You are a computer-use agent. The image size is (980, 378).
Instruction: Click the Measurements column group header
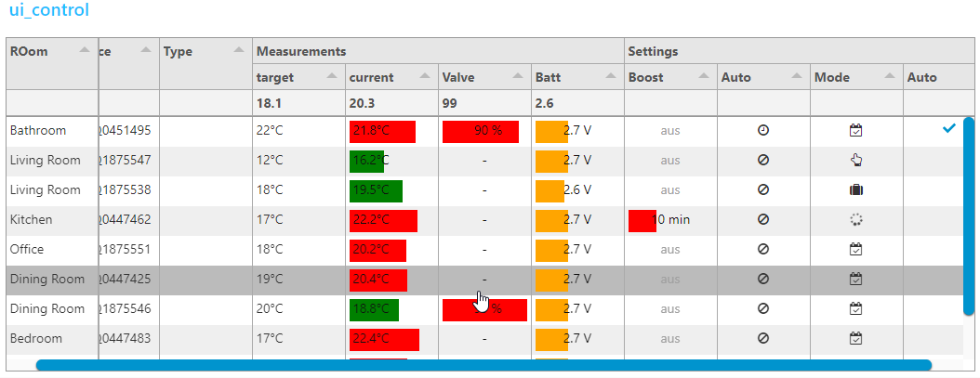tap(301, 52)
